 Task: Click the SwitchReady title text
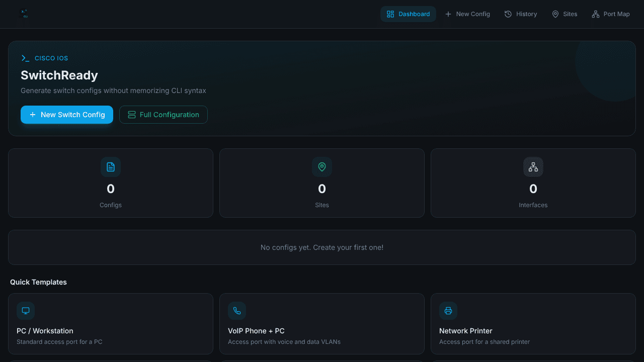click(x=59, y=75)
